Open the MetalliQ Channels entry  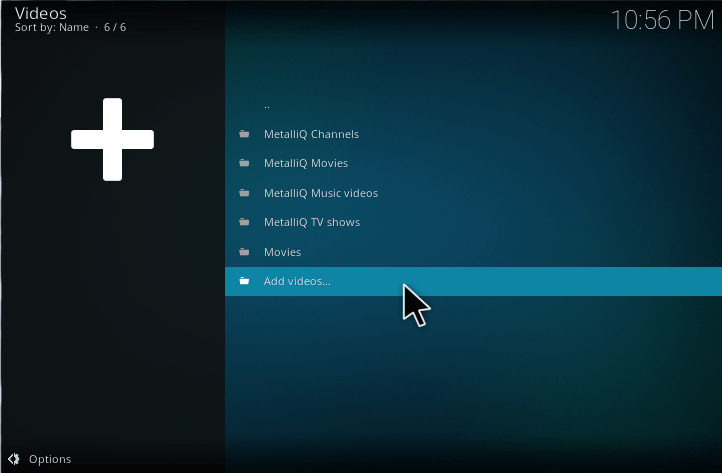coord(473,134)
